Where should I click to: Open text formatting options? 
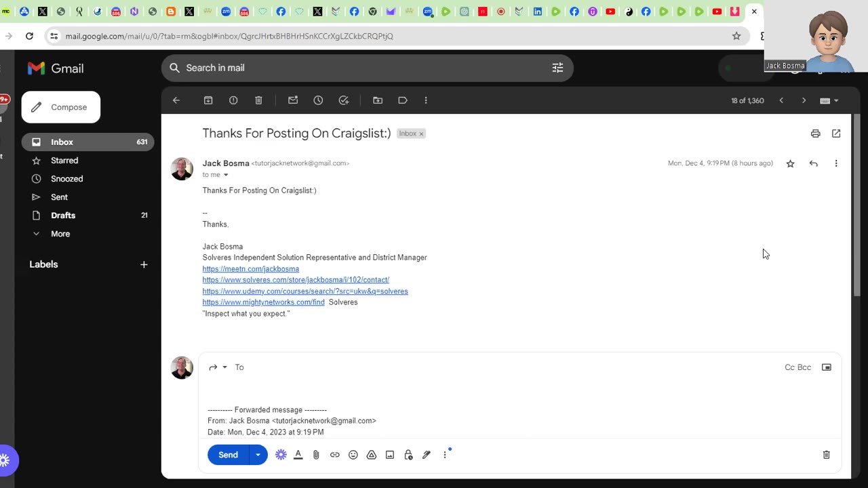pyautogui.click(x=298, y=455)
